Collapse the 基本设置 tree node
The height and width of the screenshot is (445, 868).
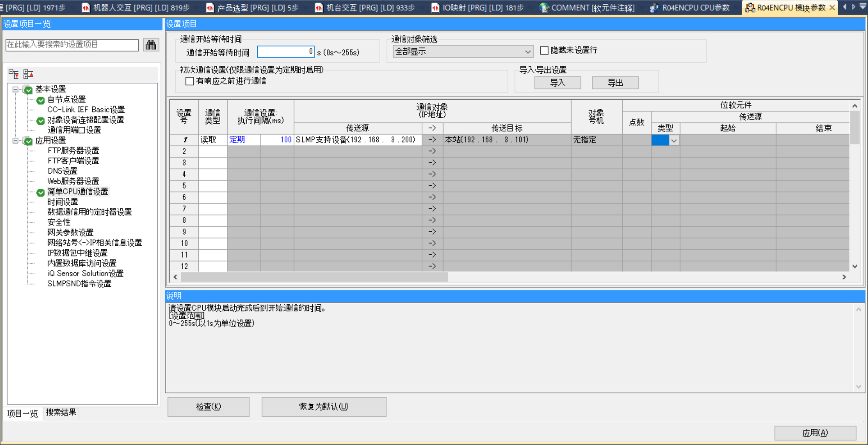(x=15, y=90)
